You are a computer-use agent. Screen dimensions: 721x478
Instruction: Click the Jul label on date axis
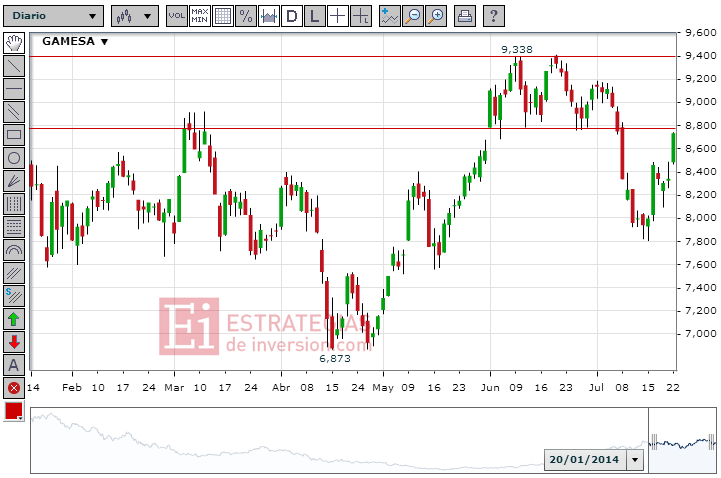596,387
